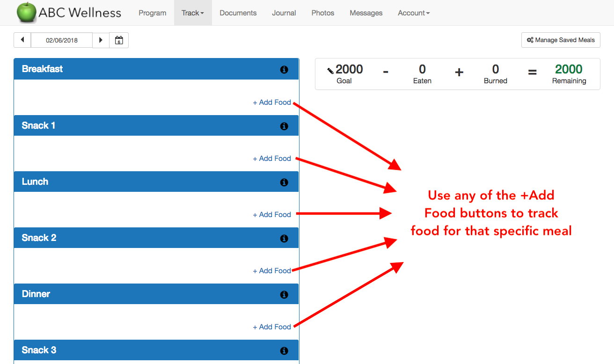The image size is (614, 364).
Task: Click the Snack 1 info icon
Action: pos(284,126)
